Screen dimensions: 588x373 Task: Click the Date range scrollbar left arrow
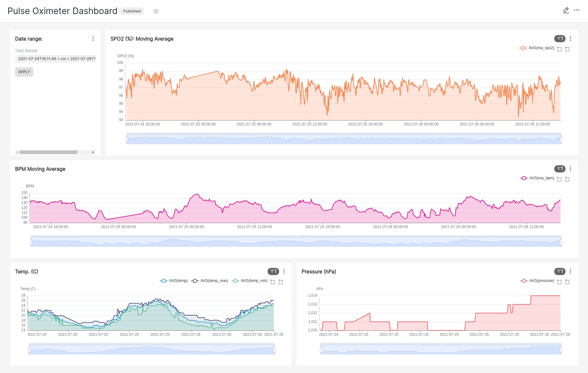(17, 152)
